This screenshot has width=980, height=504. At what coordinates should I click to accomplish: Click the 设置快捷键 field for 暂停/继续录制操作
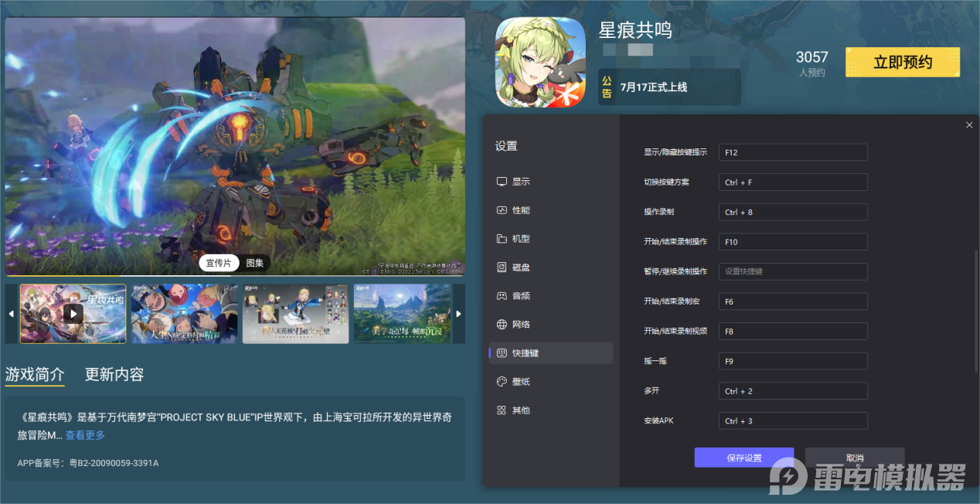pos(793,271)
